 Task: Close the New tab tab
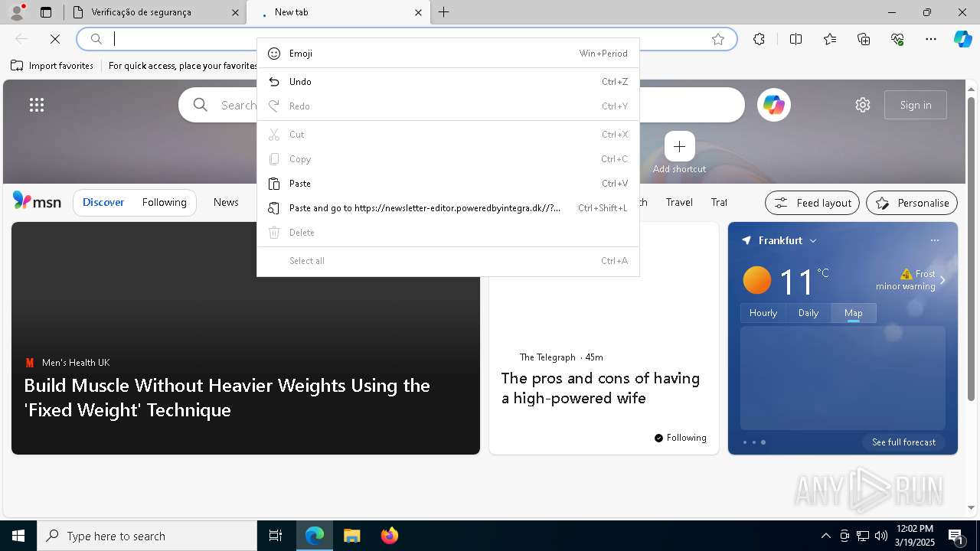[418, 12]
